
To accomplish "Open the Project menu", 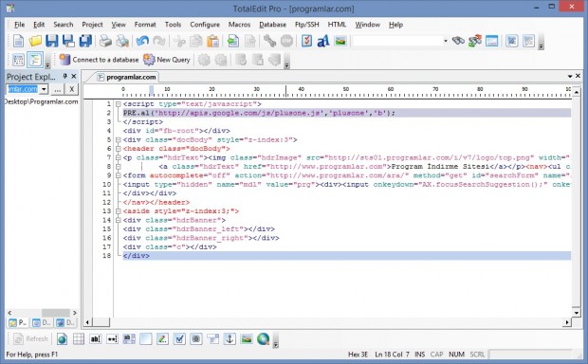I will [x=92, y=25].
